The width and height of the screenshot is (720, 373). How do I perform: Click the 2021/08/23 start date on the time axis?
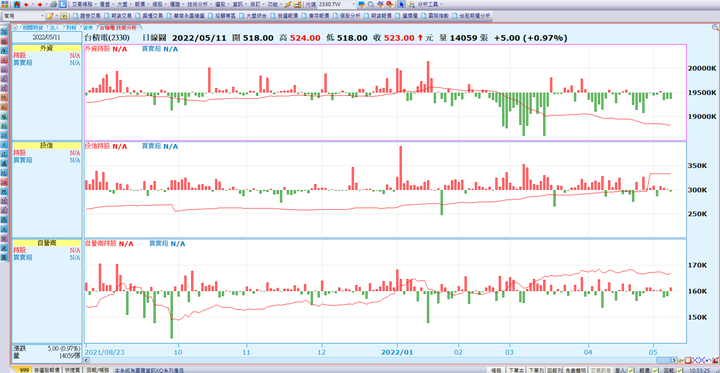104,352
